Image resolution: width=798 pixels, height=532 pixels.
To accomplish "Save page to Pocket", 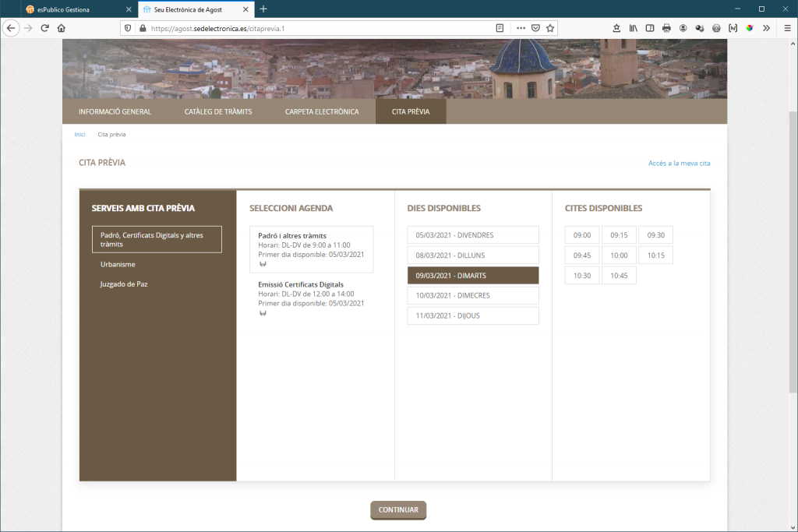I will [535, 28].
